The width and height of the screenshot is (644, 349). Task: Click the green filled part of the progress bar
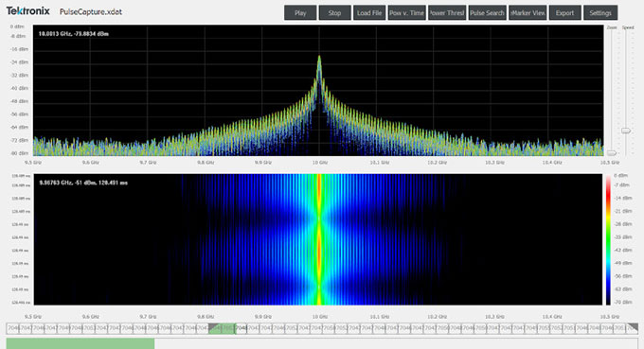coord(80,343)
